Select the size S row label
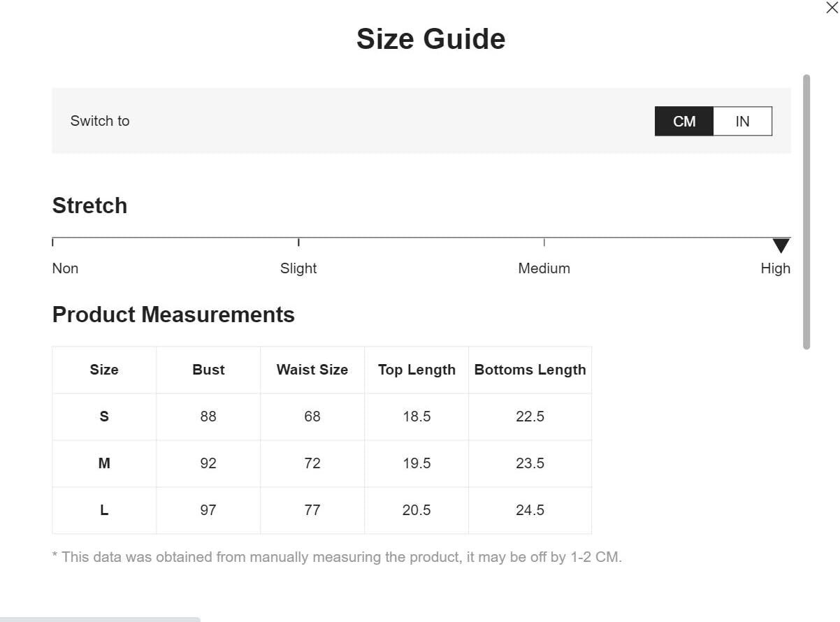Screen dimensions: 840x622 point(104,417)
